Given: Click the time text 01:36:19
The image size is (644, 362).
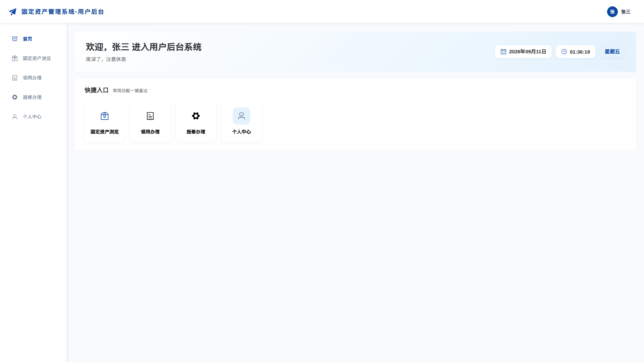Looking at the screenshot, I should pos(580,52).
